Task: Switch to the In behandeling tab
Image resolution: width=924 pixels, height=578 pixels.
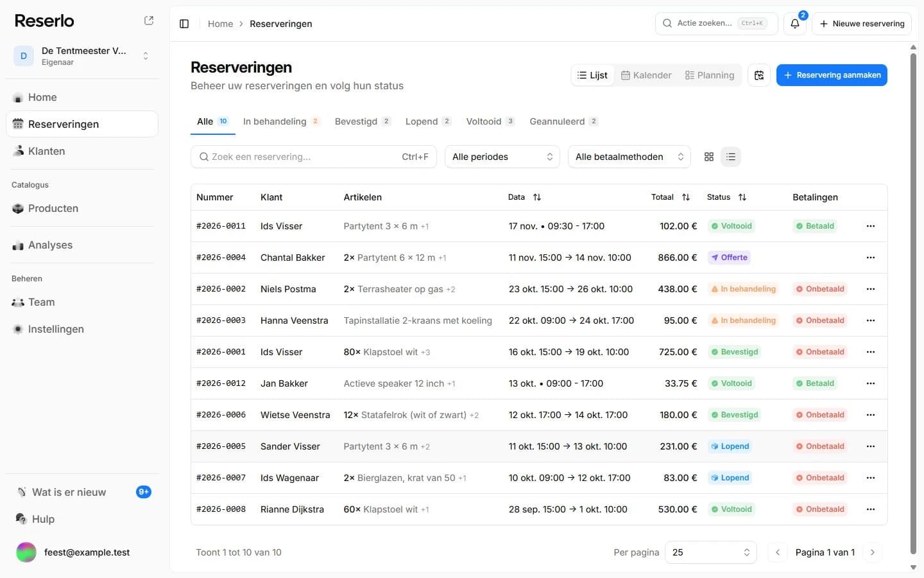Action: (282, 121)
